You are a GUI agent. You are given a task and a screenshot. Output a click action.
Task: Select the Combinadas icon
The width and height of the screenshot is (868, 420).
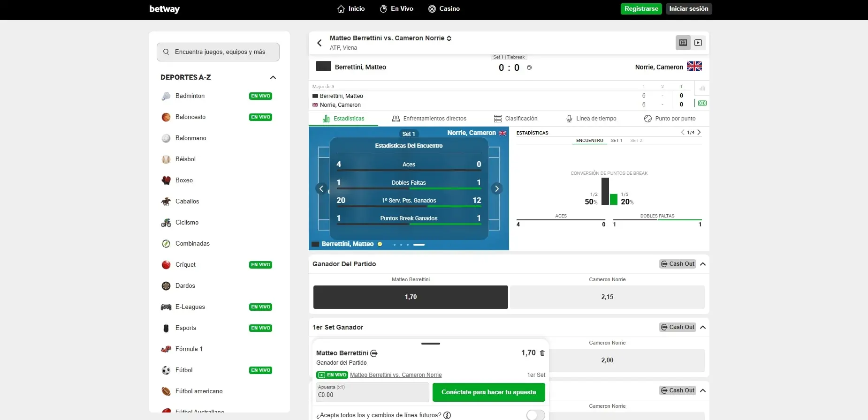166,244
